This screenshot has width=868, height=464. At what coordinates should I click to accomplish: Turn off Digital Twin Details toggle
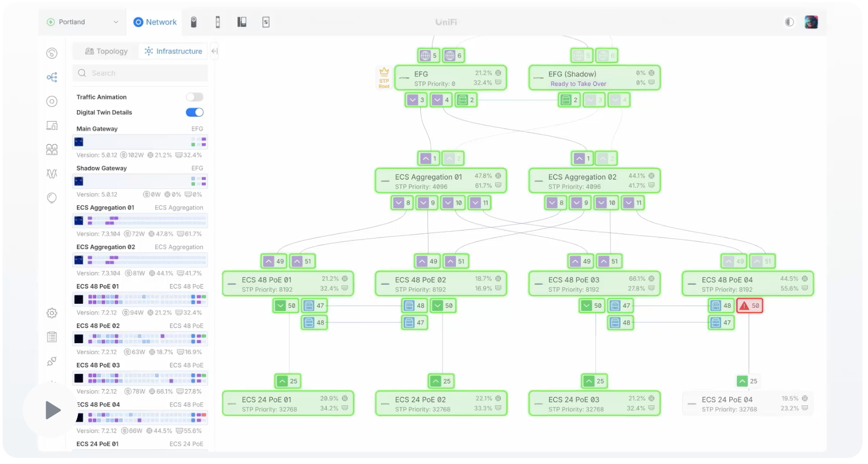click(194, 112)
